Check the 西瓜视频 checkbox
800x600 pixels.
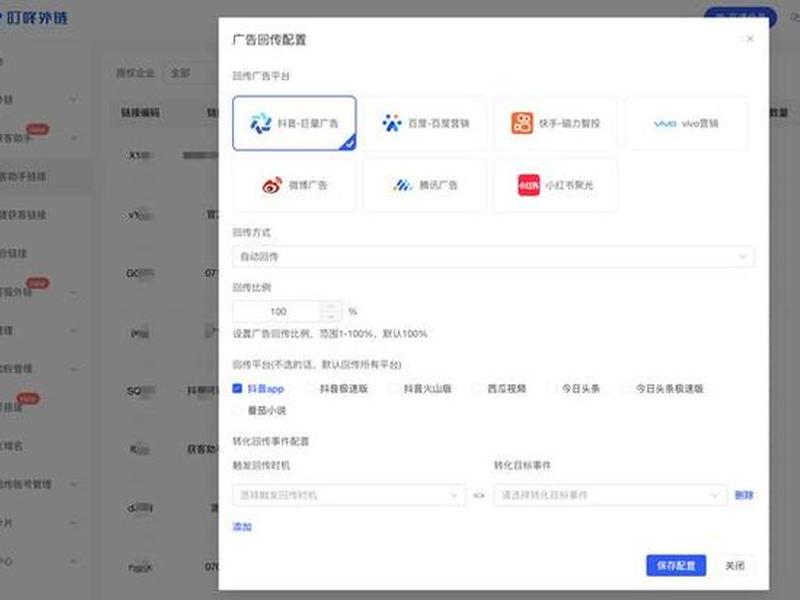click(x=478, y=388)
